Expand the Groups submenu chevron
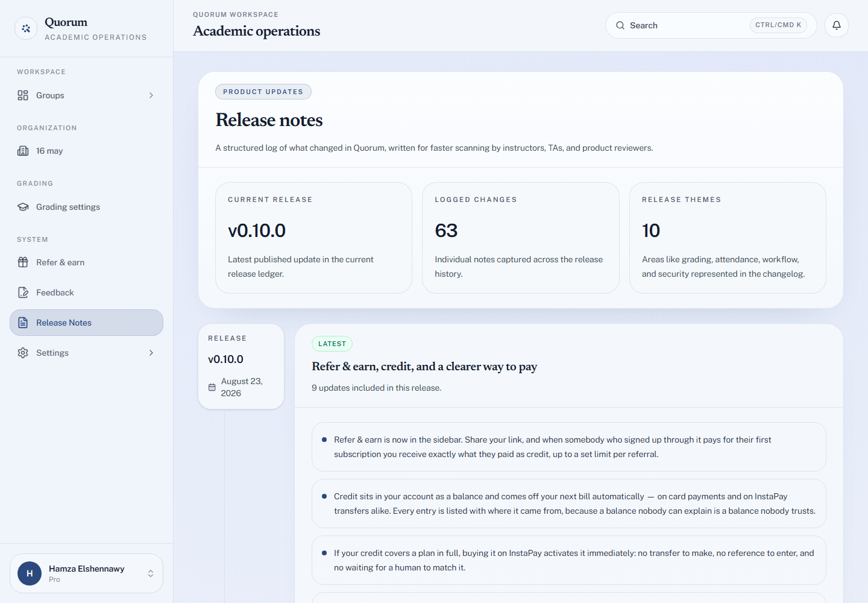The image size is (868, 603). coord(151,95)
